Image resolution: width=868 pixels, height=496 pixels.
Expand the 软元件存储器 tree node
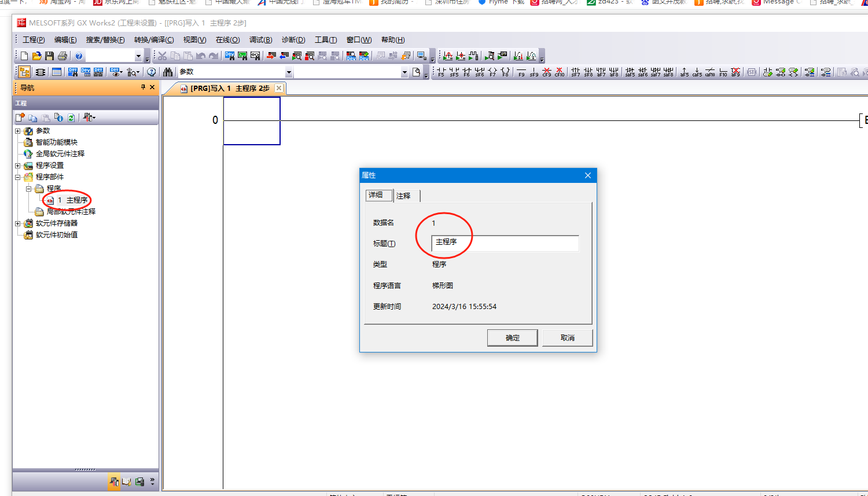point(18,223)
